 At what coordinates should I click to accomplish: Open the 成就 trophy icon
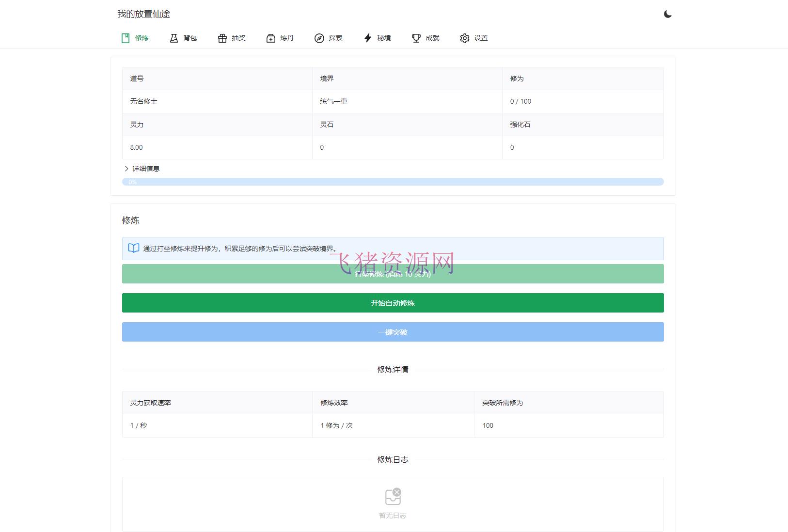[x=416, y=38]
